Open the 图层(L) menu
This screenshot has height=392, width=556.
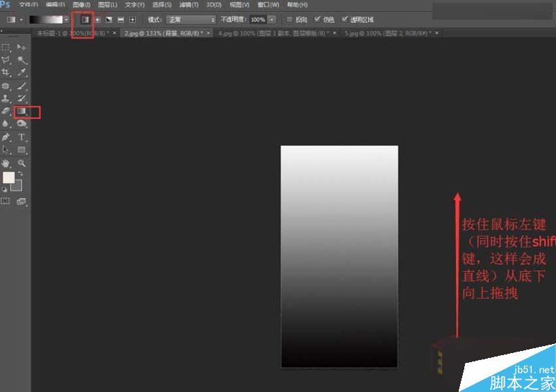pos(108,5)
